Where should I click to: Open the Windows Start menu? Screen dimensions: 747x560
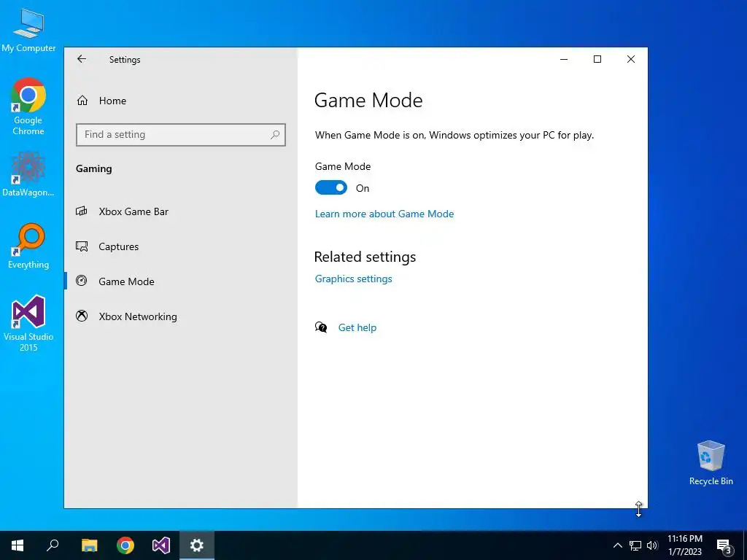click(18, 545)
